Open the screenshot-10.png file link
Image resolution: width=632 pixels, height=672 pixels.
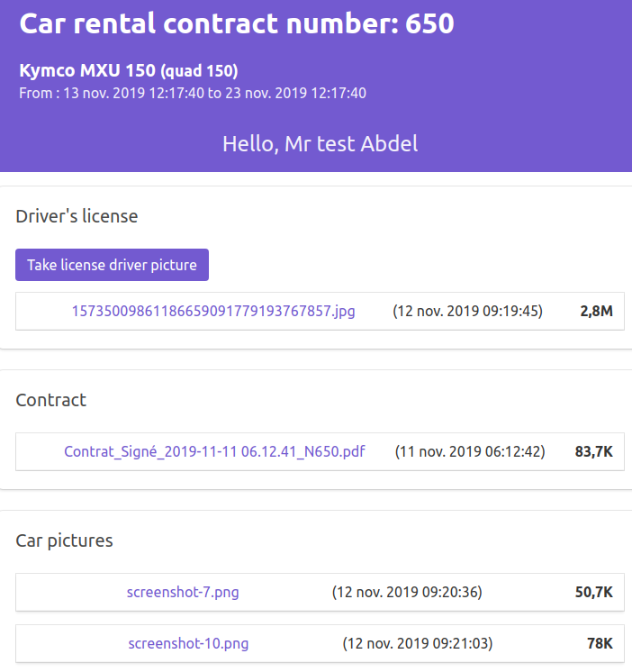point(188,644)
